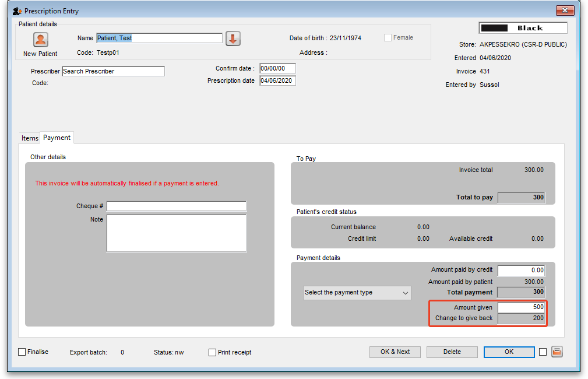This screenshot has width=588, height=379.
Task: Enable the Print receipt checkbox
Action: pos(213,352)
